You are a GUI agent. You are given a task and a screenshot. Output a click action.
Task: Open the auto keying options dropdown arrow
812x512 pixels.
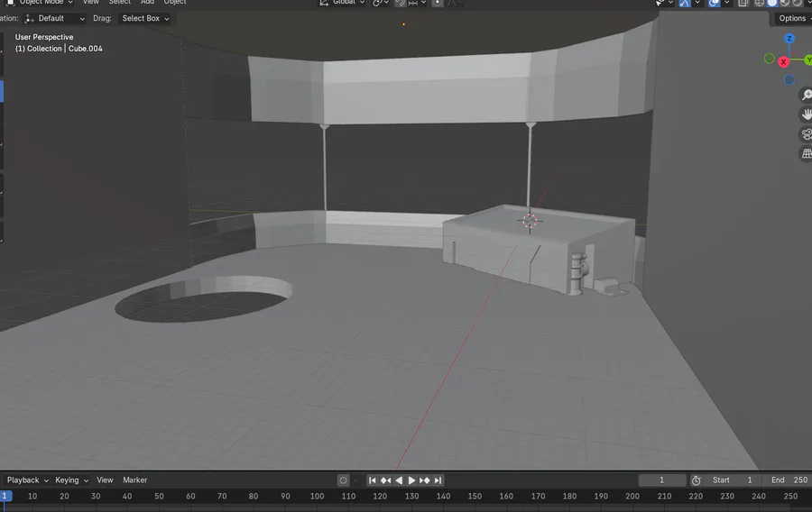coord(355,480)
